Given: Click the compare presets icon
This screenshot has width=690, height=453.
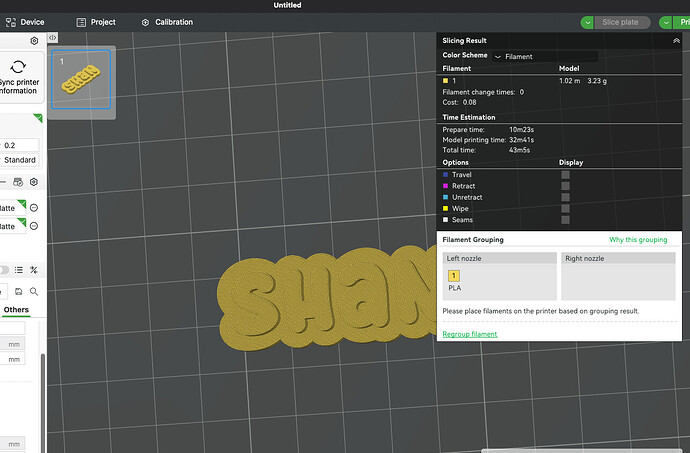Looking at the screenshot, I should 34,270.
